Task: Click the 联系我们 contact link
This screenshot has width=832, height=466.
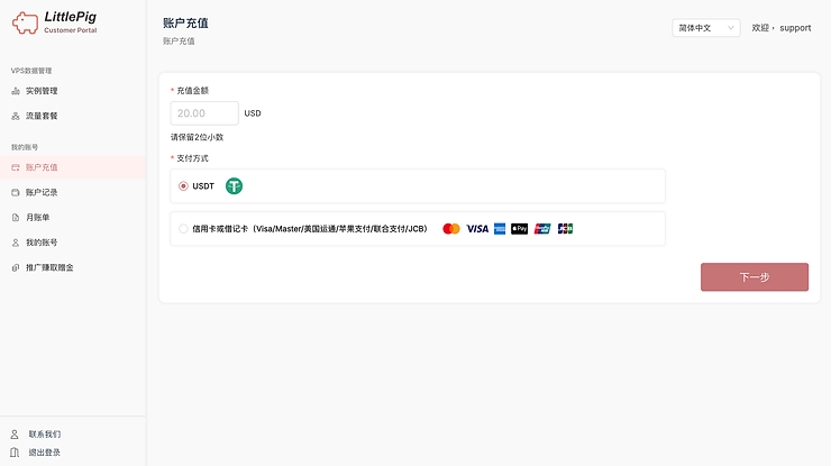Action: (x=44, y=434)
